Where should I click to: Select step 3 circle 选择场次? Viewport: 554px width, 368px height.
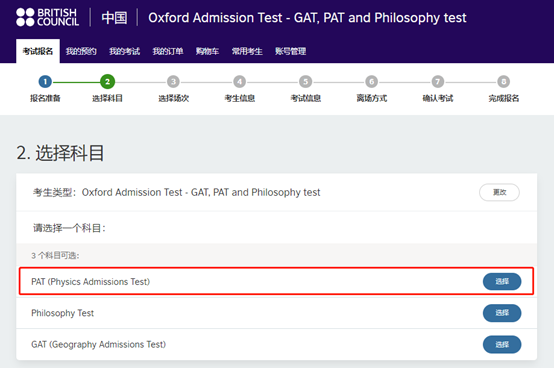(173, 82)
